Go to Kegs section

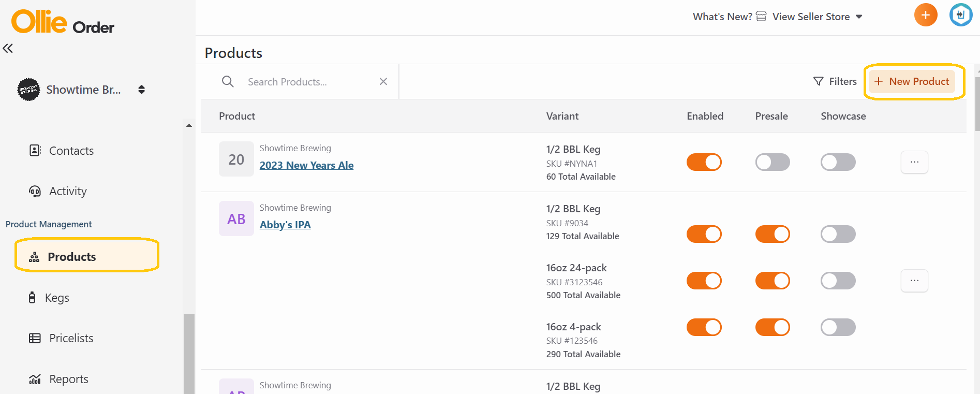point(57,298)
